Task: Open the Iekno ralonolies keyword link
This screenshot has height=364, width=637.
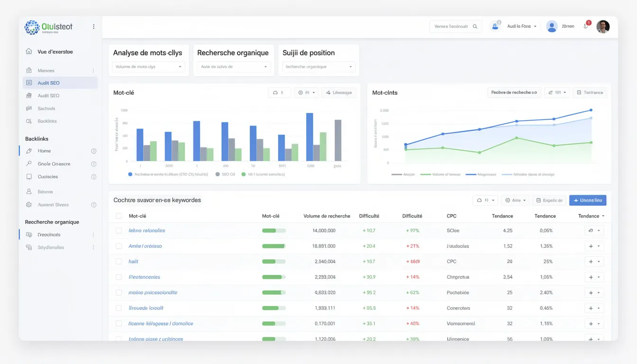Action: click(x=147, y=230)
